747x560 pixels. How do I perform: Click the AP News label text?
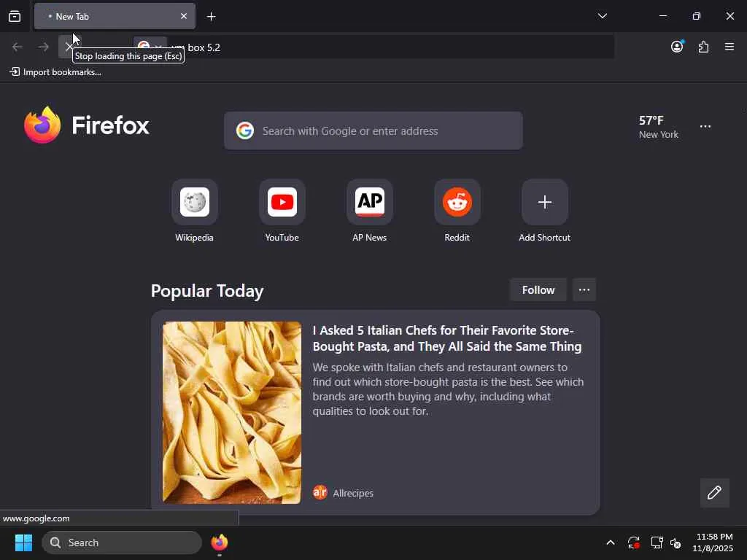370,238
